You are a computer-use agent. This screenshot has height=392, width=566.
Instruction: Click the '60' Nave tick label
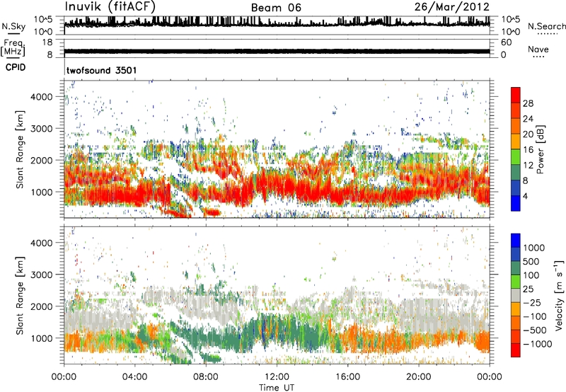[506, 42]
